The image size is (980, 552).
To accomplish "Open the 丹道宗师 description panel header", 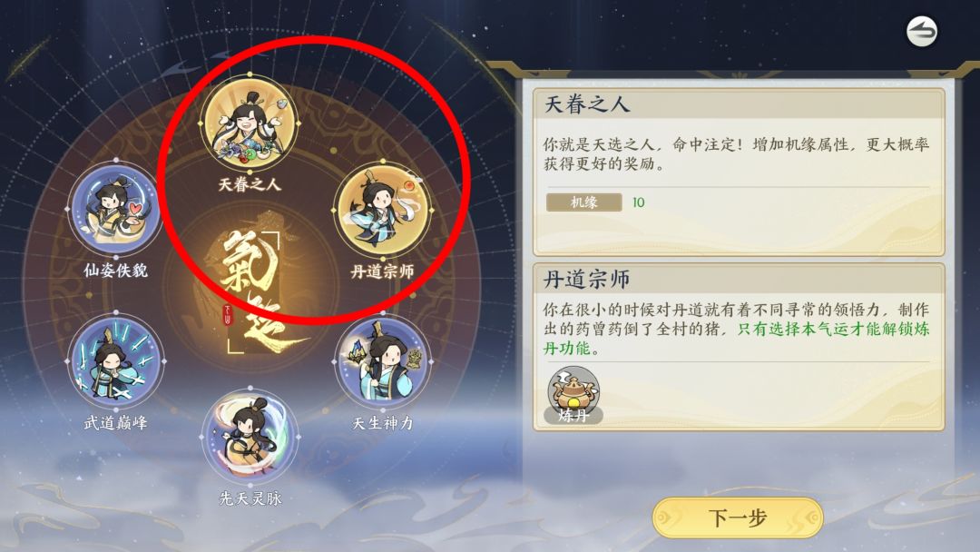I will click(738, 279).
